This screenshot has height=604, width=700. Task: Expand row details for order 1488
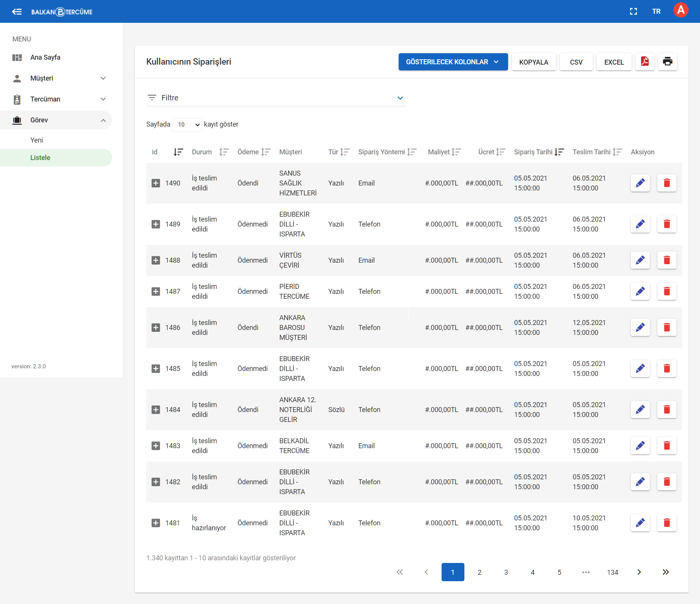pyautogui.click(x=156, y=260)
